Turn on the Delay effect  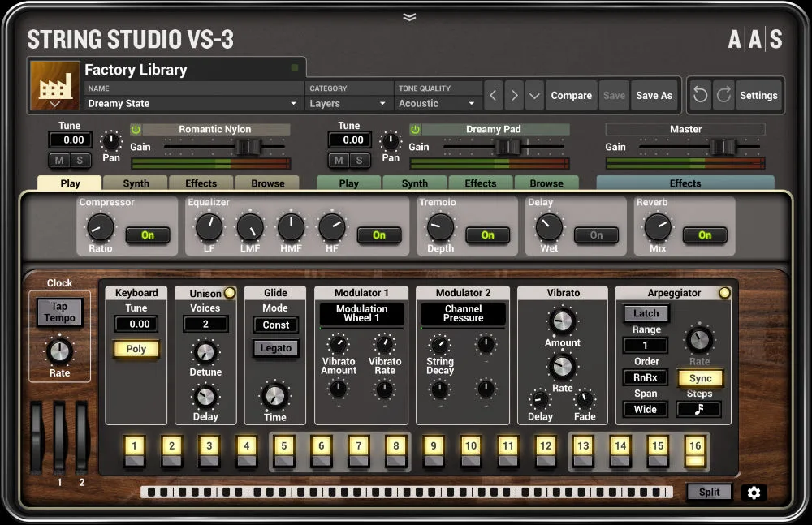pyautogui.click(x=595, y=235)
